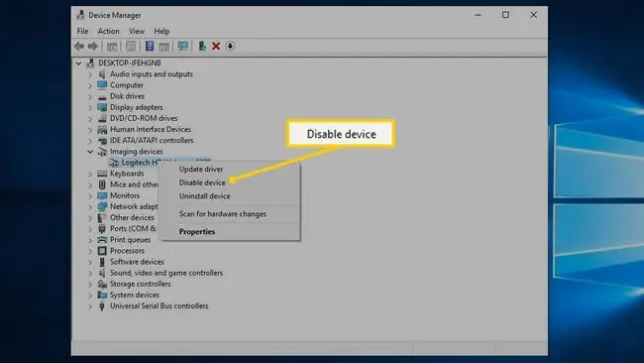Select the Storage controllers label
The image size is (644, 363).
point(140,284)
